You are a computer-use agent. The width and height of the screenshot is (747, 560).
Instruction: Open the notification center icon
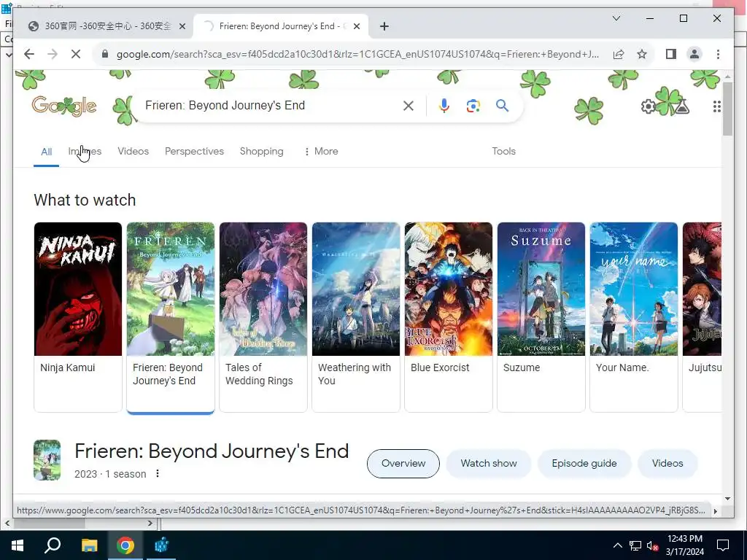pos(723,545)
